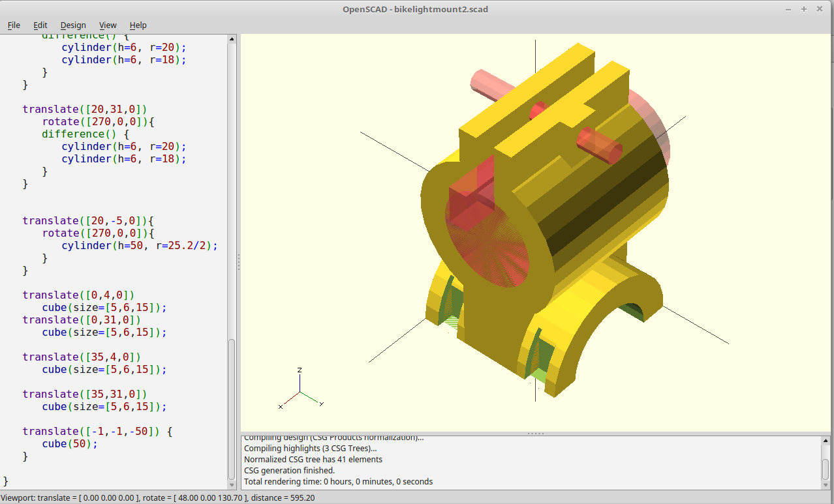Place cursor on the final closing brace line
The width and height of the screenshot is (834, 504).
5,481
